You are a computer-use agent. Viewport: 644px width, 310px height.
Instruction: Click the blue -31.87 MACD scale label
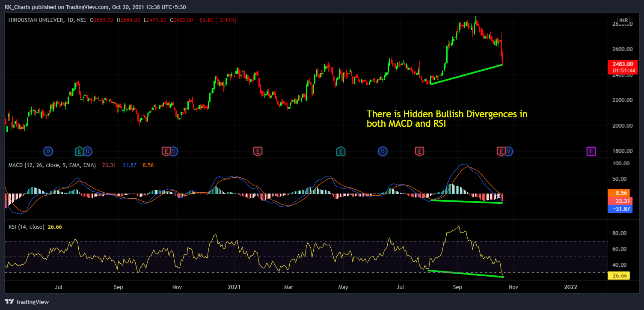click(x=619, y=209)
